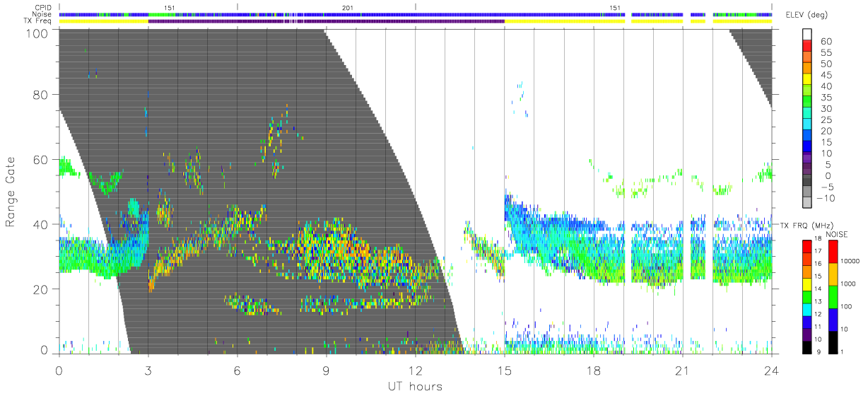Click the dark gray cell of ELEV color bar
This screenshot has height=401, width=868.
coord(808,181)
